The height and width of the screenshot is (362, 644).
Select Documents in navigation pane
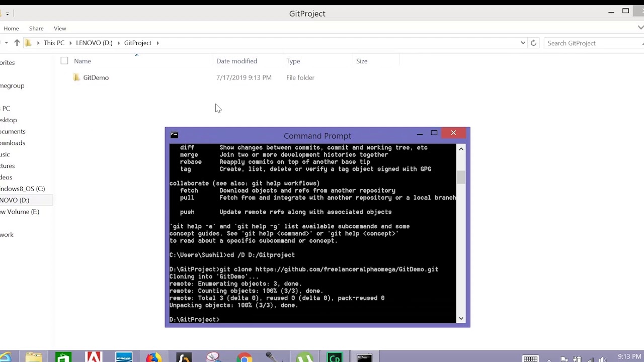click(x=13, y=131)
